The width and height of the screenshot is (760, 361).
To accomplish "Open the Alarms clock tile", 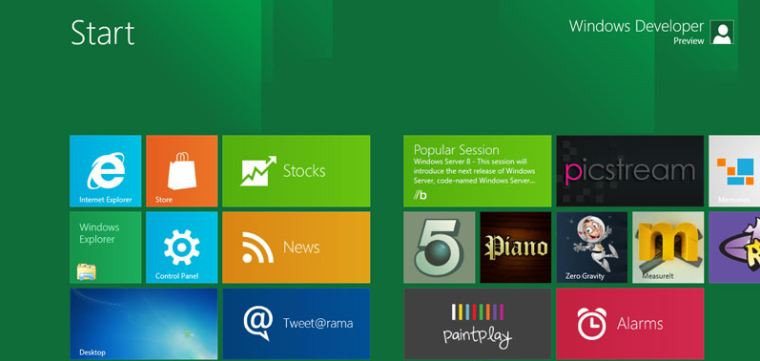I will coord(630,324).
